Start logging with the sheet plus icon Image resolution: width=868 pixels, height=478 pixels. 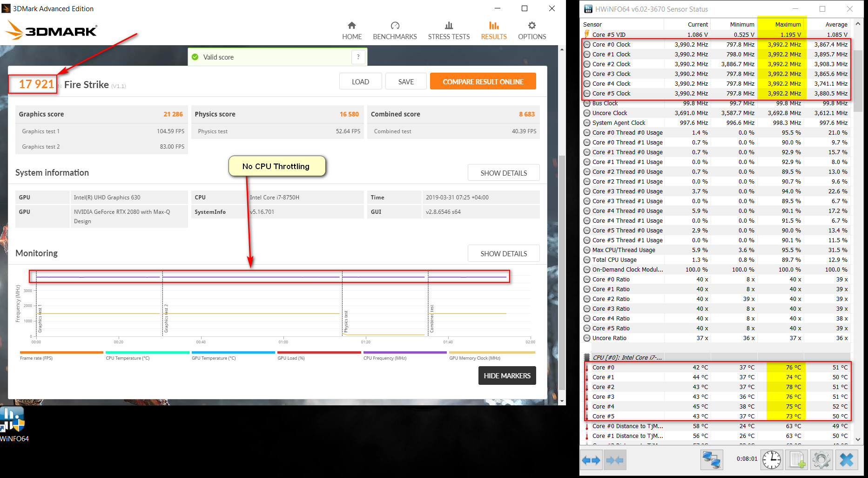click(797, 460)
